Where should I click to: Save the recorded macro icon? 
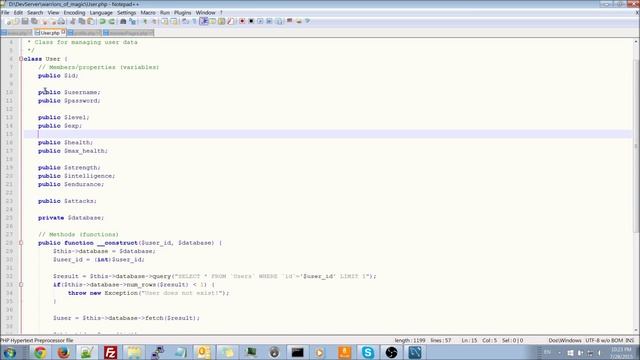279,21
